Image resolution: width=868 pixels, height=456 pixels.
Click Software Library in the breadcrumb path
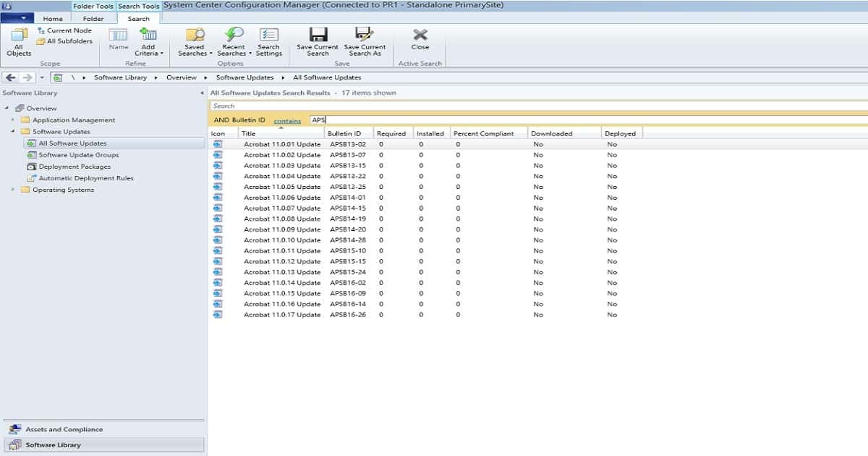coord(120,77)
